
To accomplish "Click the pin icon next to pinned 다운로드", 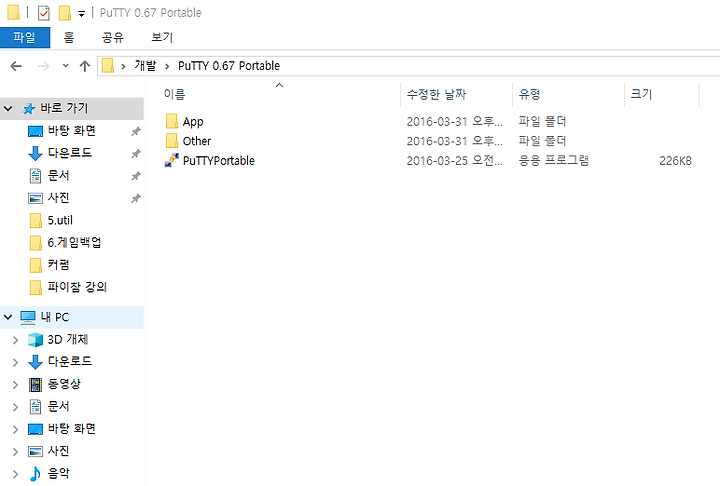I will (x=135, y=153).
